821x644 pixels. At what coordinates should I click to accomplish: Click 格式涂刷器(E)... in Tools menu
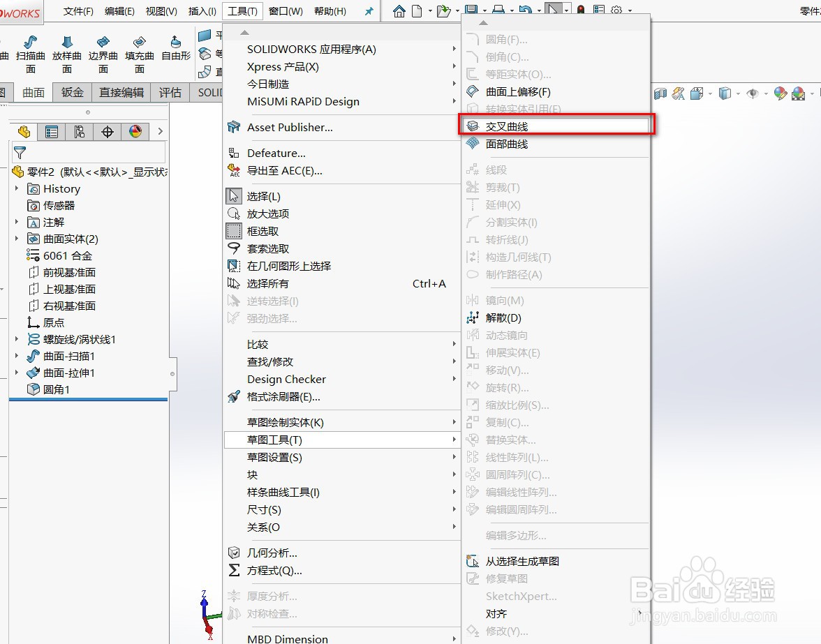click(342, 396)
